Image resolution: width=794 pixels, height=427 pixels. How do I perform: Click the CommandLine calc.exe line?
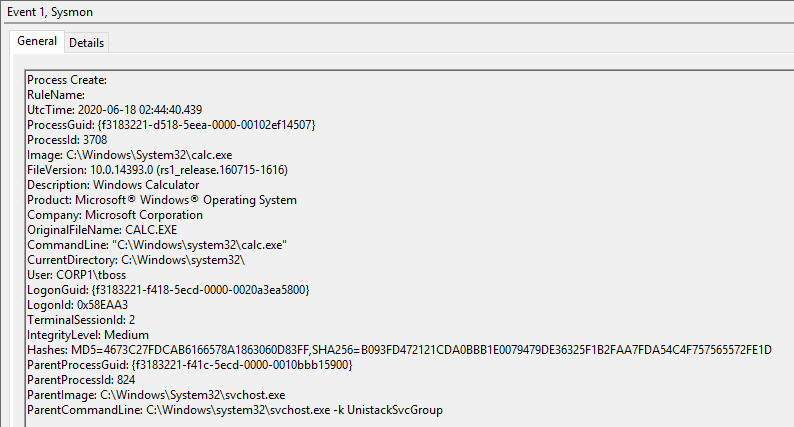coord(157,245)
